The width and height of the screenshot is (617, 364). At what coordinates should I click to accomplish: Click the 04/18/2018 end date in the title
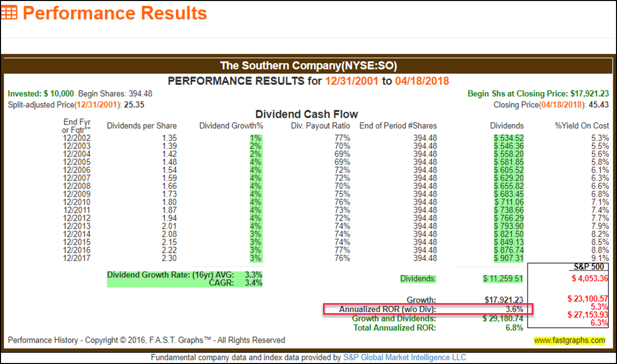[421, 81]
